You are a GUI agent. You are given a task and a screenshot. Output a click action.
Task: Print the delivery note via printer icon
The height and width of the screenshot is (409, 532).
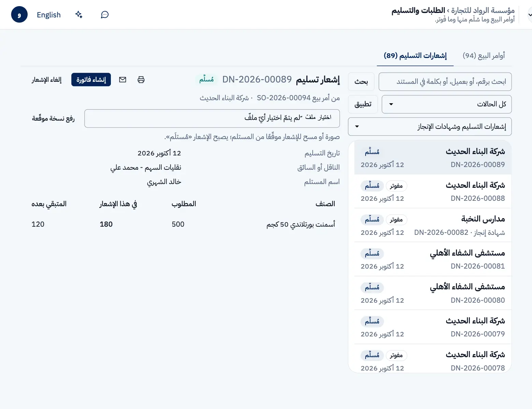[141, 80]
